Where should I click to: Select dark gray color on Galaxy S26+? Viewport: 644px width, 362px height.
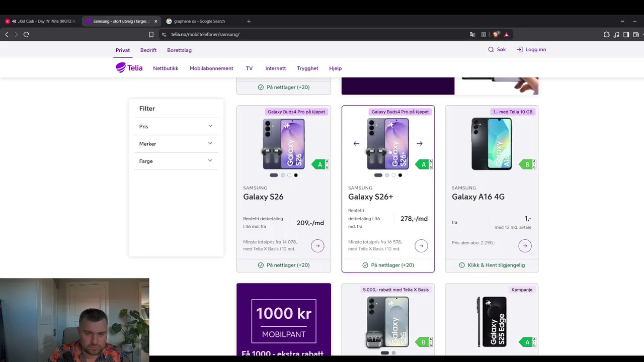pos(378,175)
